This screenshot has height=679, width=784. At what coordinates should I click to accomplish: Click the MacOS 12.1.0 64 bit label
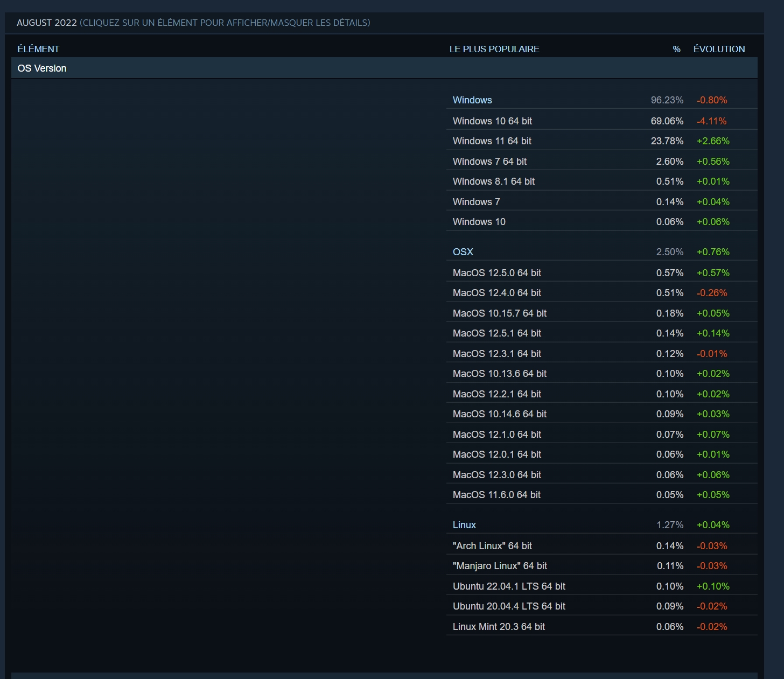497,435
